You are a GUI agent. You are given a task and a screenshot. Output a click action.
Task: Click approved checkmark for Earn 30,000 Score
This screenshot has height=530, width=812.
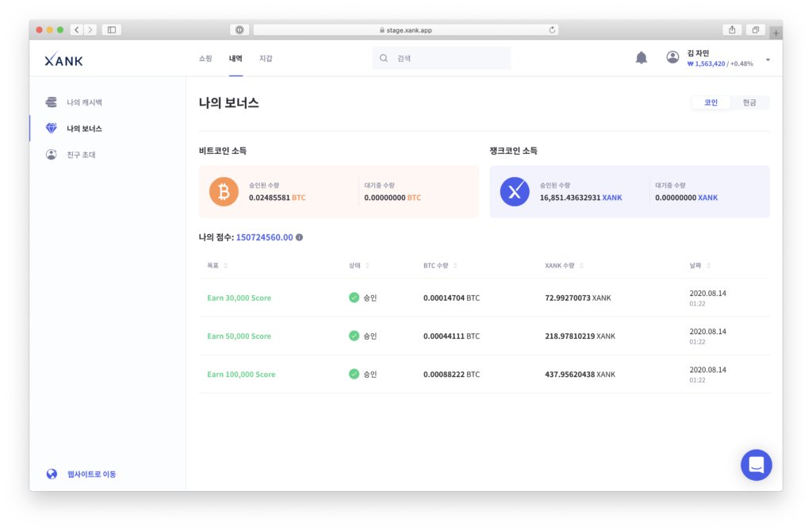coord(354,298)
